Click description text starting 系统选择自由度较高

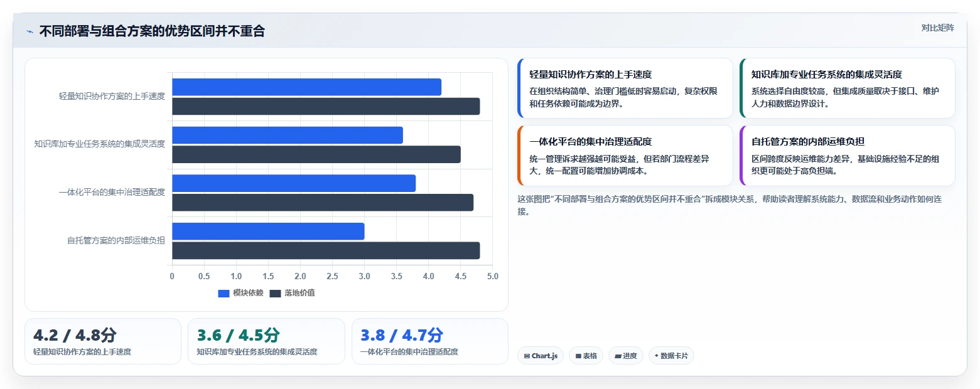click(846, 97)
